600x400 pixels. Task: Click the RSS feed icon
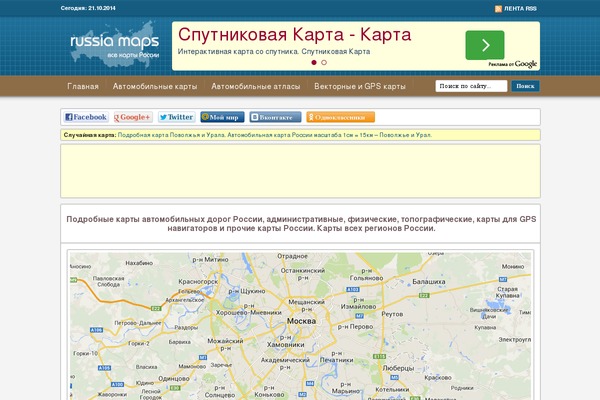pyautogui.click(x=498, y=9)
